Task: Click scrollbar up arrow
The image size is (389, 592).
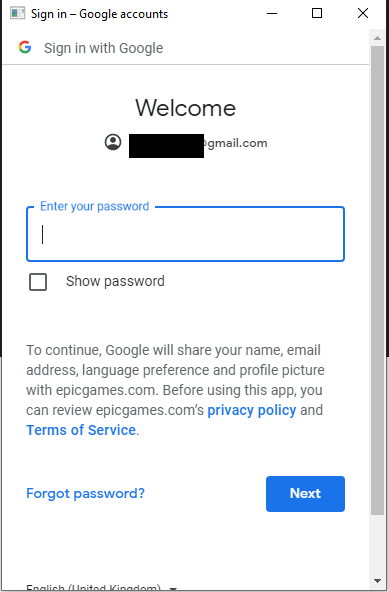Action: 377,38
